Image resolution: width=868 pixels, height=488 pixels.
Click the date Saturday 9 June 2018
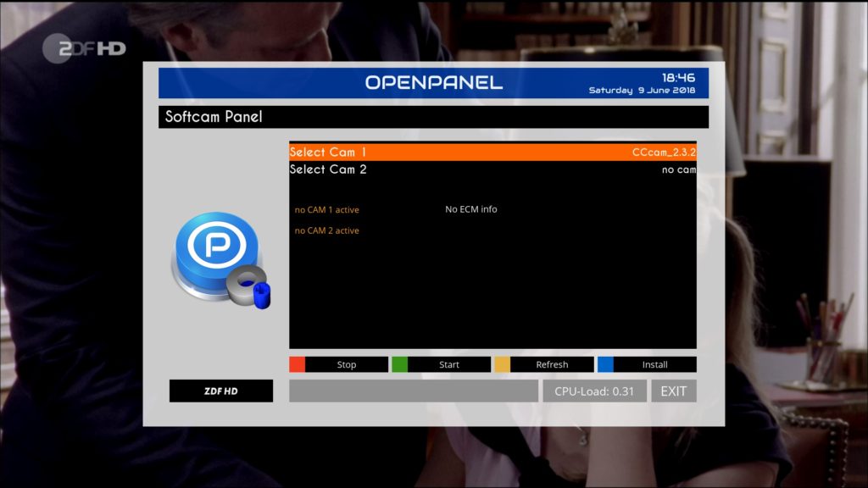pyautogui.click(x=642, y=90)
